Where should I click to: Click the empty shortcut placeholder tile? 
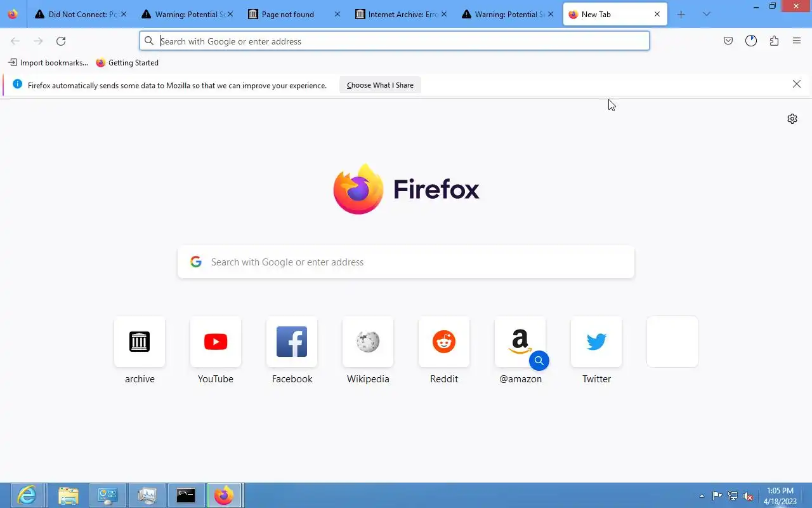click(x=672, y=342)
